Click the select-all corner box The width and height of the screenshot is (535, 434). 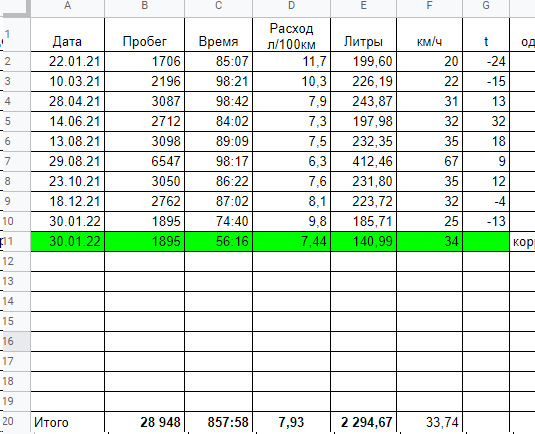pos(15,8)
